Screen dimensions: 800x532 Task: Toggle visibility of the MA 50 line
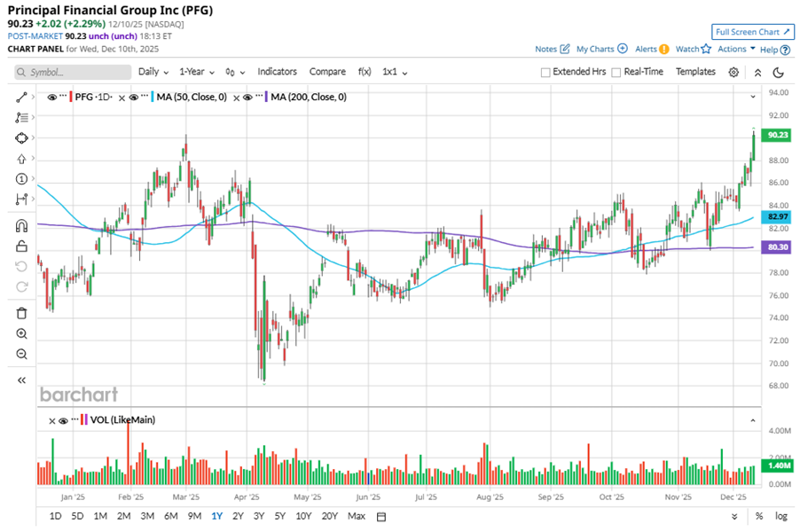click(136, 97)
